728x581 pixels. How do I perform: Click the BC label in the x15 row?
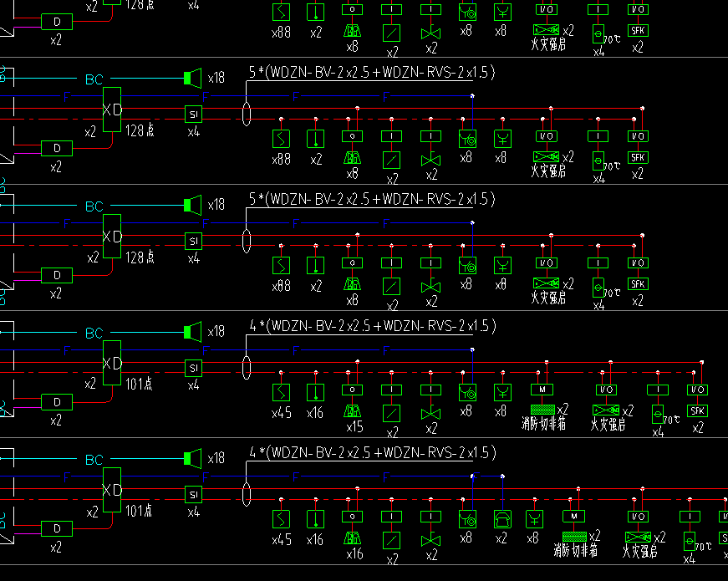(x=94, y=333)
